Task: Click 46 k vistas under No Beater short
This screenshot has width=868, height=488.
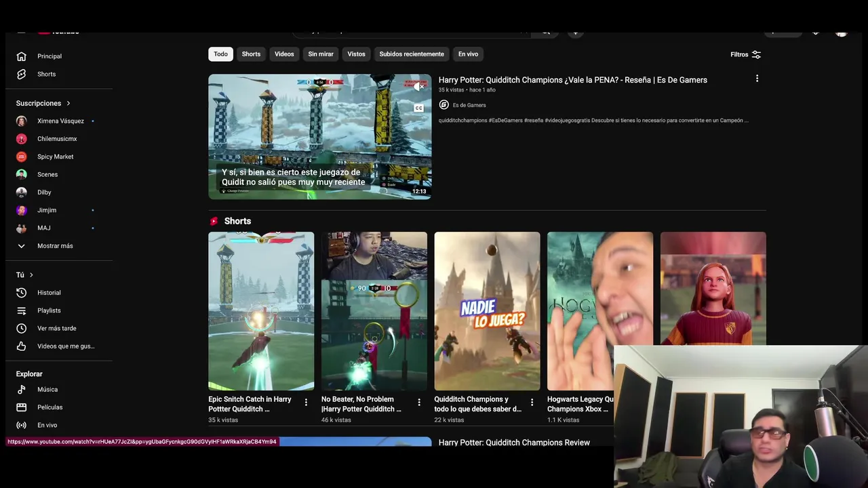Action: 336,420
